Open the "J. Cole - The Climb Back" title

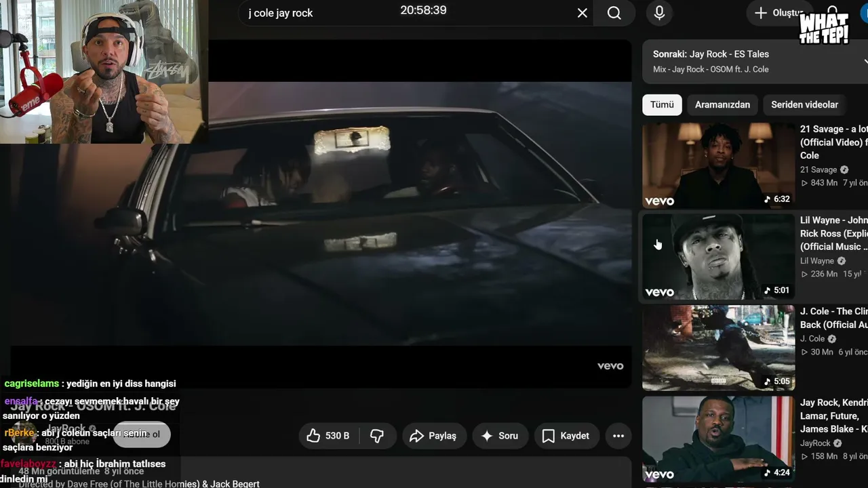pyautogui.click(x=833, y=318)
